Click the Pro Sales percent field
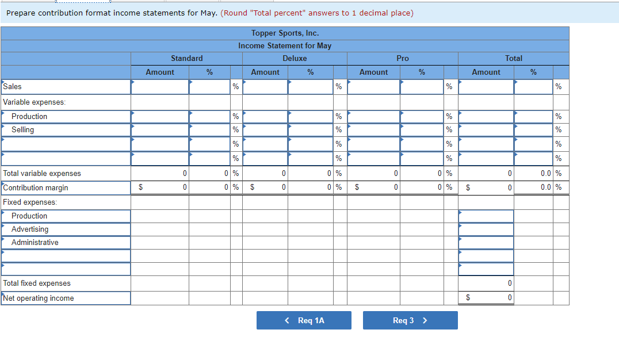Viewport: 619px width, 364px height. point(422,87)
